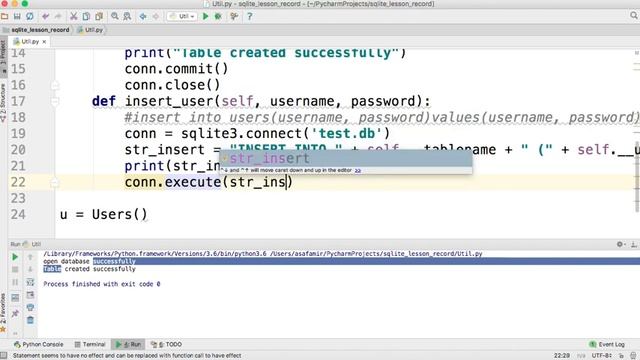Clear console with the trash icon

pyautogui.click(x=30, y=320)
